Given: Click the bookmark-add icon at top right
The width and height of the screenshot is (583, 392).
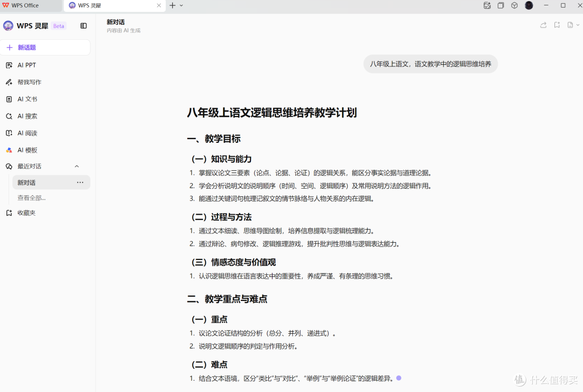Looking at the screenshot, I should [x=557, y=25].
